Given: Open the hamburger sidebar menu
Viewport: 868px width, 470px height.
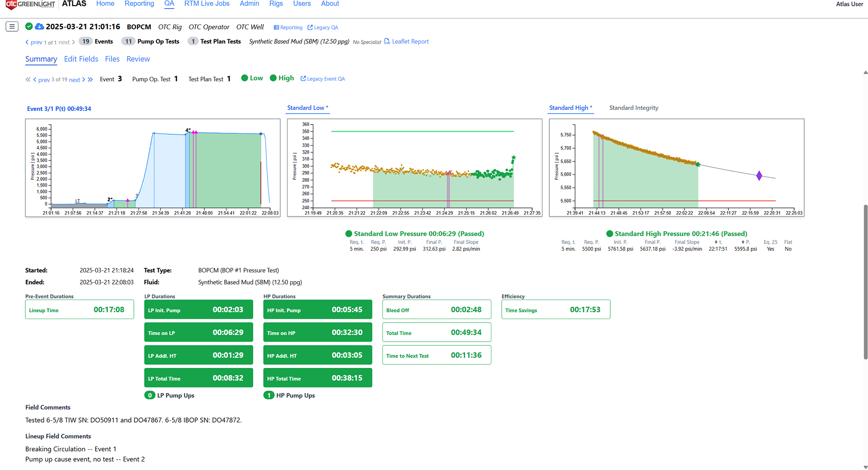Looking at the screenshot, I should click(x=12, y=27).
